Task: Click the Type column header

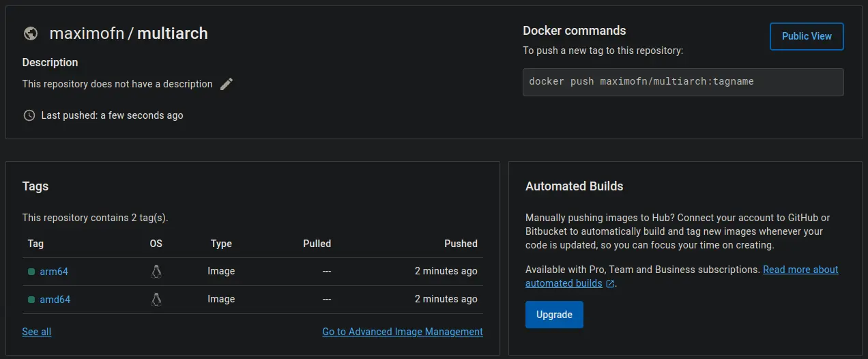Action: click(221, 244)
